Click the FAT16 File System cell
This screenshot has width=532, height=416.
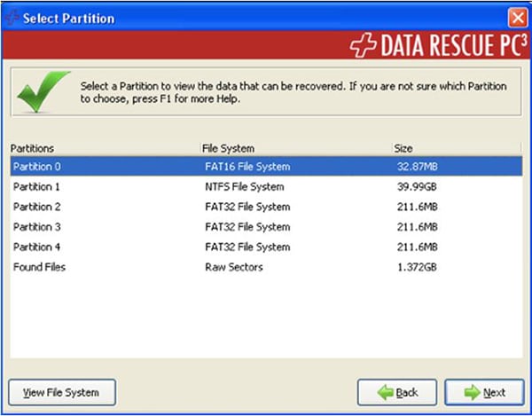(x=247, y=167)
